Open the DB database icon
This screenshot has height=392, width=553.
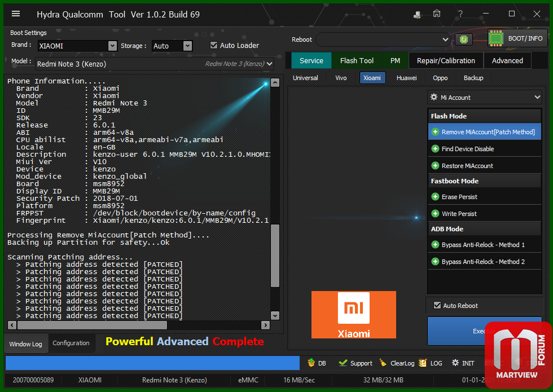point(311,363)
